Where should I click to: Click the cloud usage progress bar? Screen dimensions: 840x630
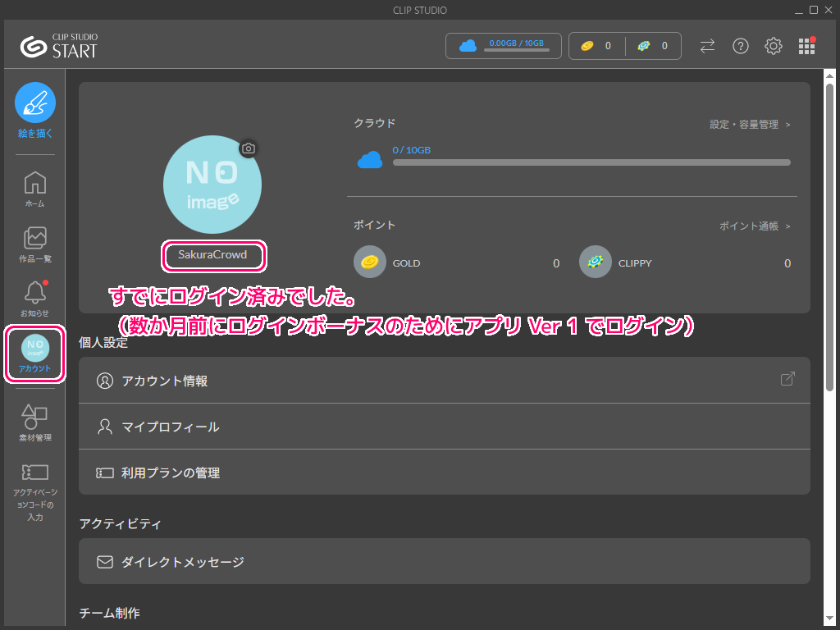[x=591, y=162]
